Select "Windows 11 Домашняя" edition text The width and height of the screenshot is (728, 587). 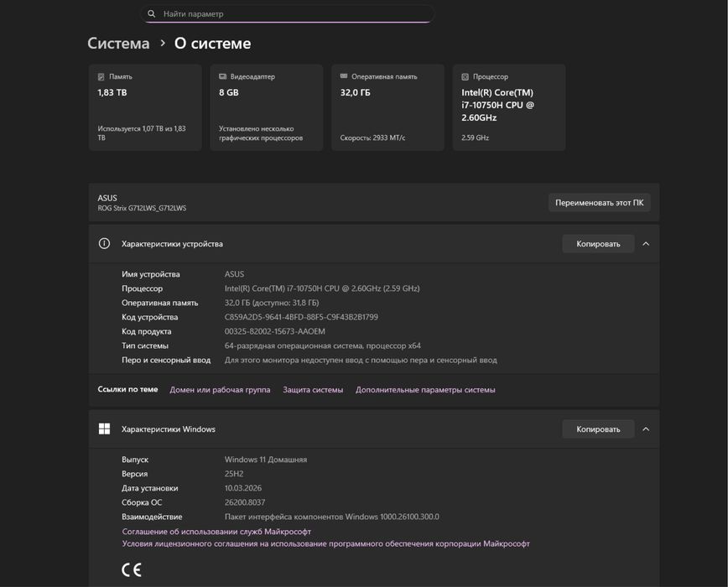pos(266,460)
